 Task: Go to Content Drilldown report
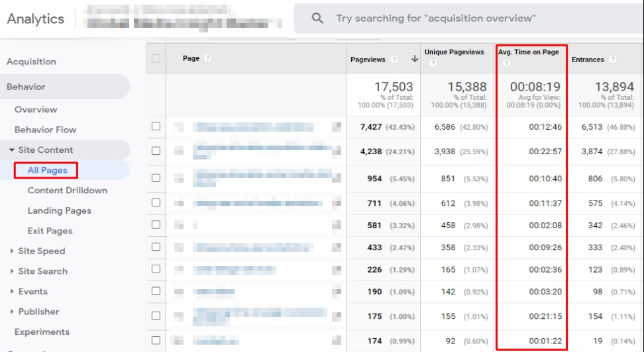tap(67, 191)
